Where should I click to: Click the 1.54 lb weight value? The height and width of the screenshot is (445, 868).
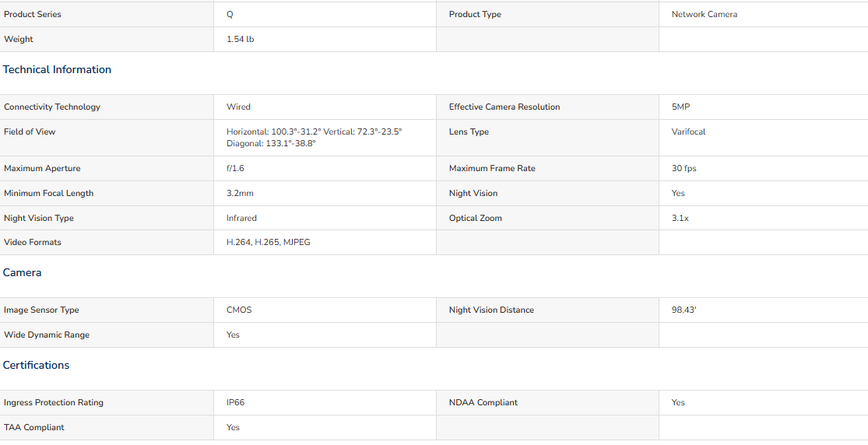pyautogui.click(x=241, y=40)
